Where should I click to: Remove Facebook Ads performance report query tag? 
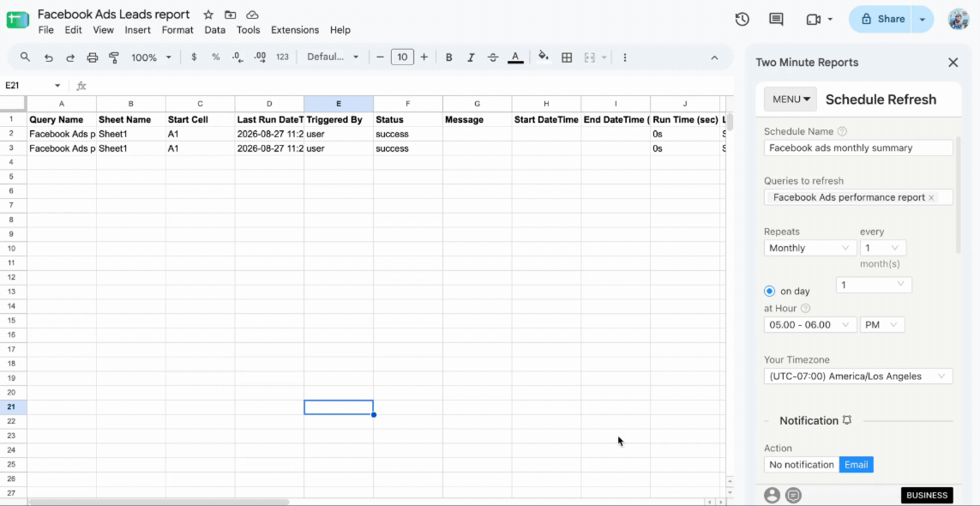tap(930, 197)
